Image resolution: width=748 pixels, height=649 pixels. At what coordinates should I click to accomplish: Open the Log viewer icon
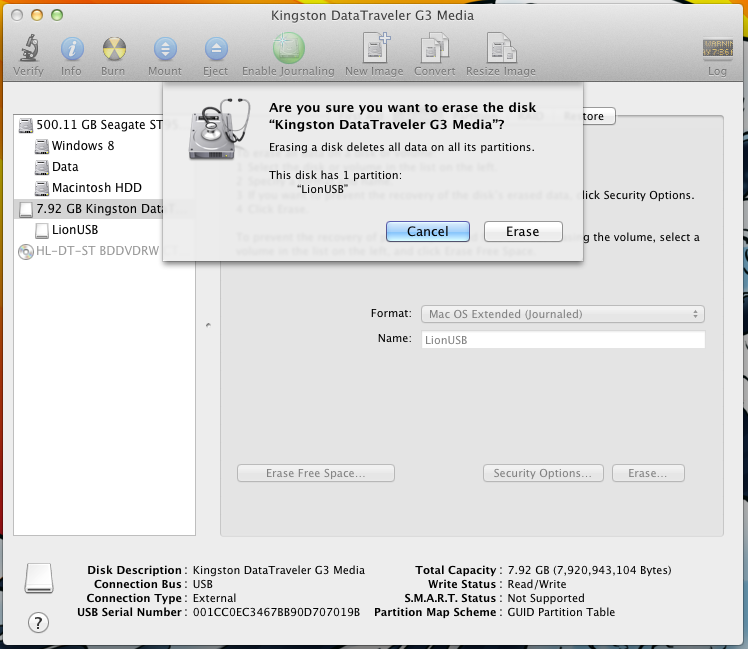pos(717,48)
